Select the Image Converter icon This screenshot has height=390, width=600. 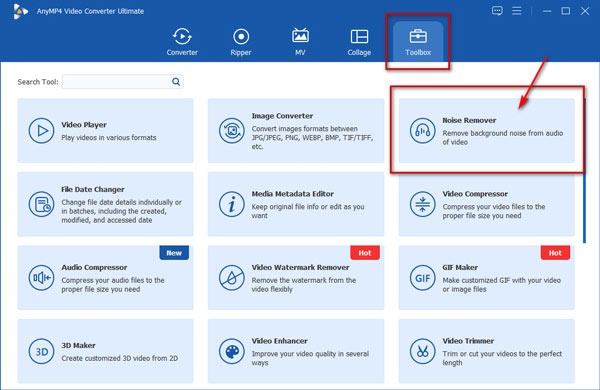tap(232, 131)
